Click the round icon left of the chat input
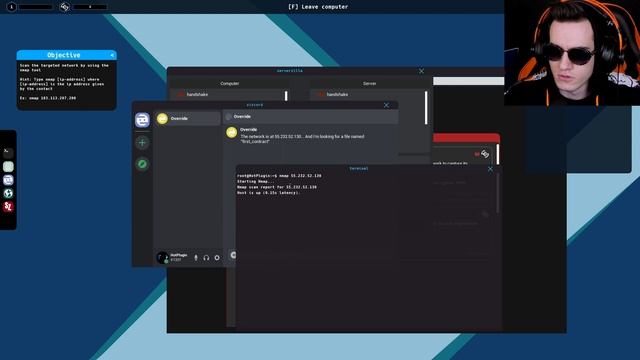640x360 pixels. click(x=233, y=255)
